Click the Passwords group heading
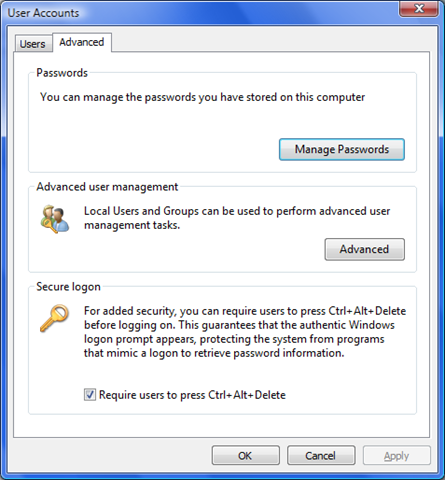 (62, 73)
